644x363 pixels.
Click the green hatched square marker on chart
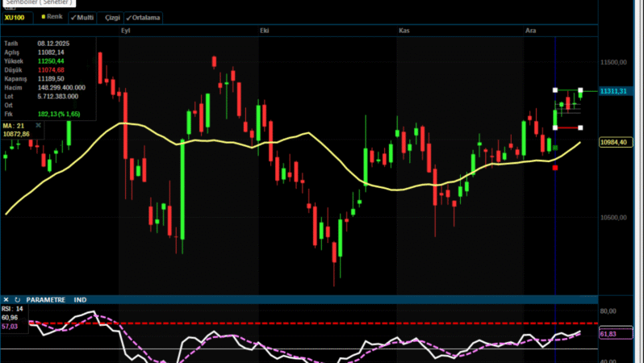pos(554,147)
